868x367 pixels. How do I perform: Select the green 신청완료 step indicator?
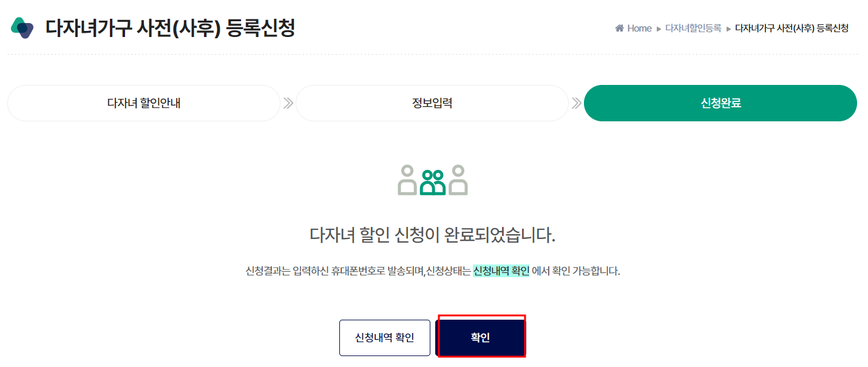[719, 103]
